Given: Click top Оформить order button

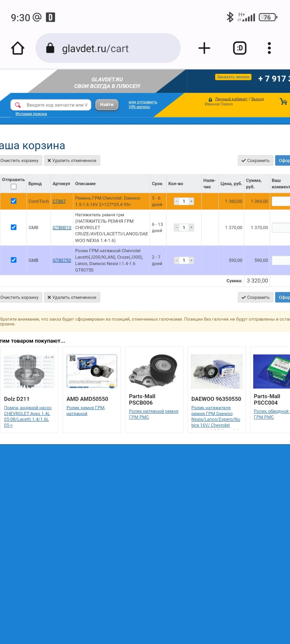Looking at the screenshot, I should coord(283,161).
